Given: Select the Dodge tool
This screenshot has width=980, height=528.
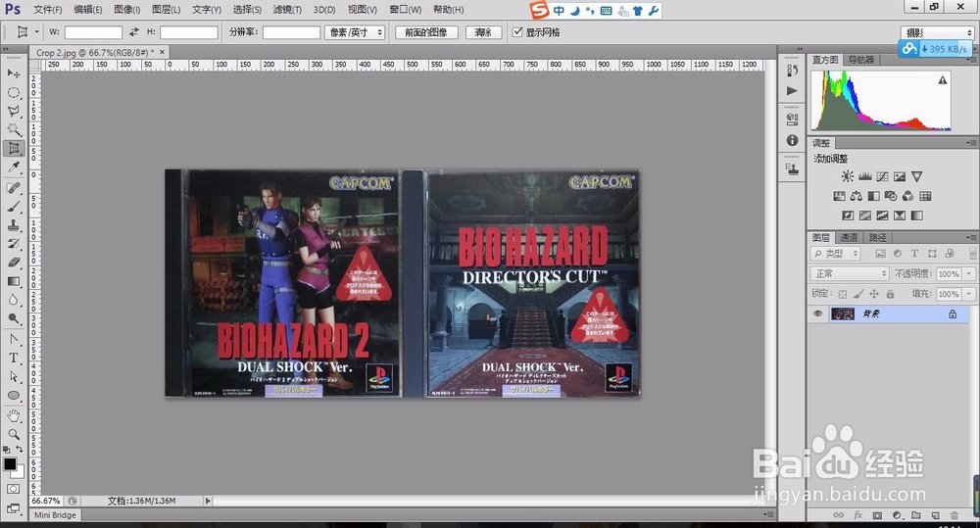Looking at the screenshot, I should (x=13, y=319).
